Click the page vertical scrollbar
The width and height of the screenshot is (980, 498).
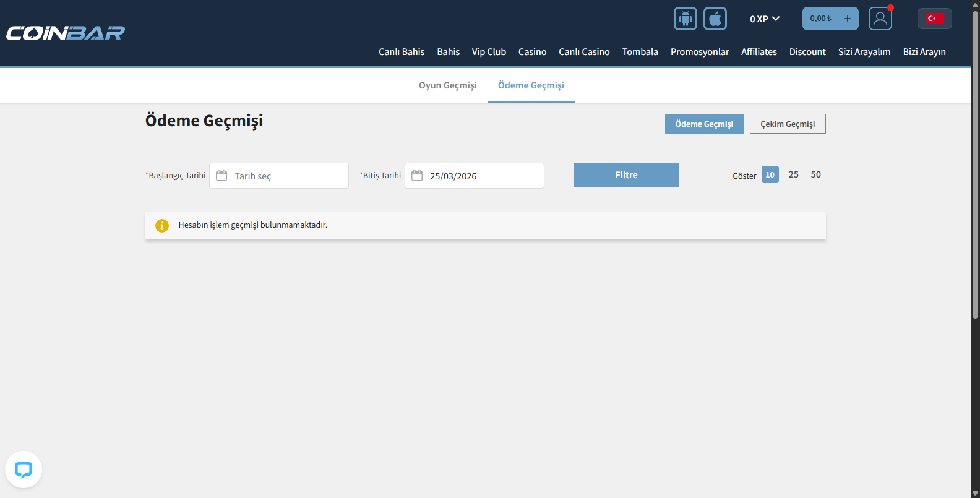point(975,164)
